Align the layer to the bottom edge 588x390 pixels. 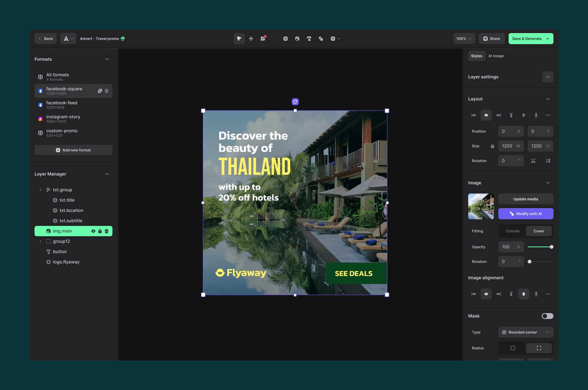click(536, 115)
